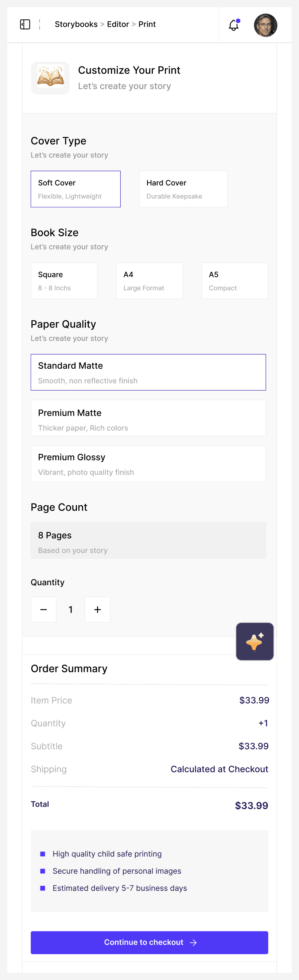Toggle the sidebar panel icon

tap(25, 24)
